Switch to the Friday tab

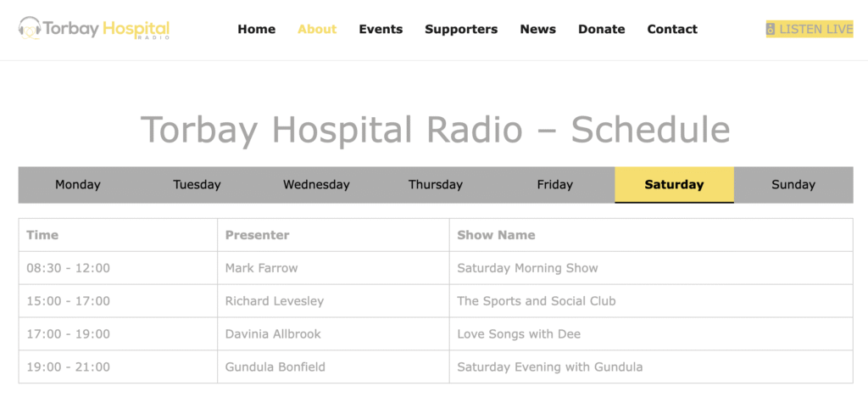pos(555,185)
